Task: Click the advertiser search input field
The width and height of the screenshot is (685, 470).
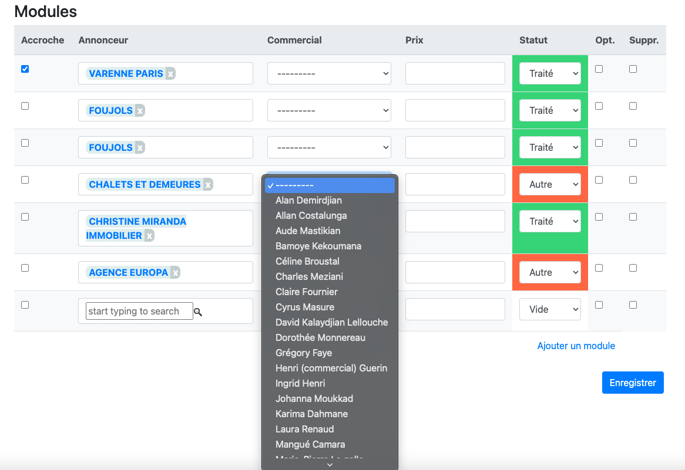Action: [x=139, y=312]
